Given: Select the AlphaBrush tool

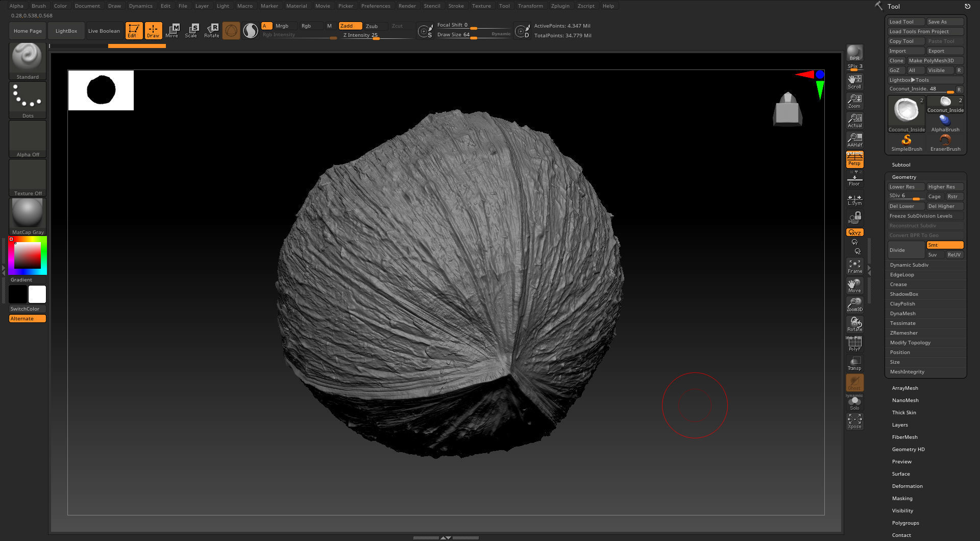Looking at the screenshot, I should pos(945,123).
